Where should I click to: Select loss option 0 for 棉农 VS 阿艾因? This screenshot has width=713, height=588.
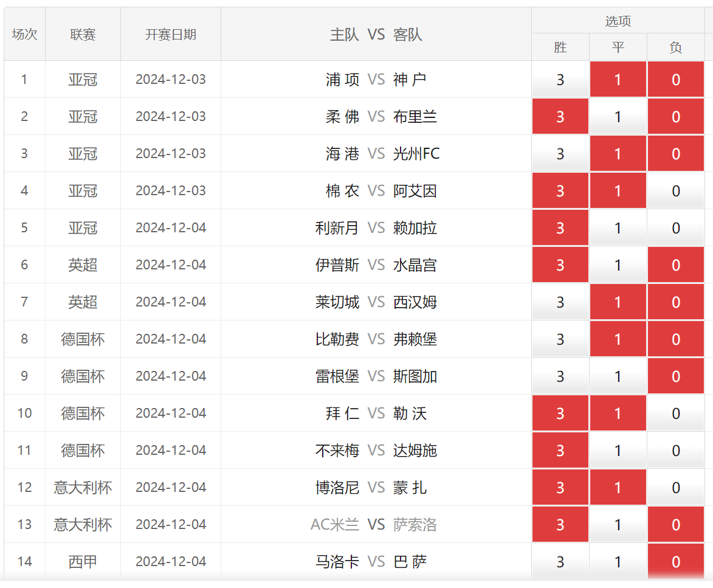click(676, 191)
